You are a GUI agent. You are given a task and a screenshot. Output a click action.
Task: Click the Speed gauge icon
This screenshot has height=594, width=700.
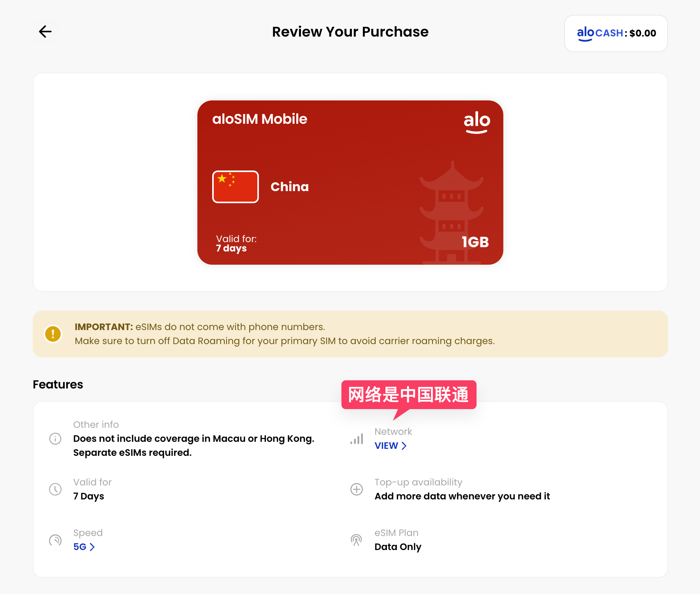point(55,540)
